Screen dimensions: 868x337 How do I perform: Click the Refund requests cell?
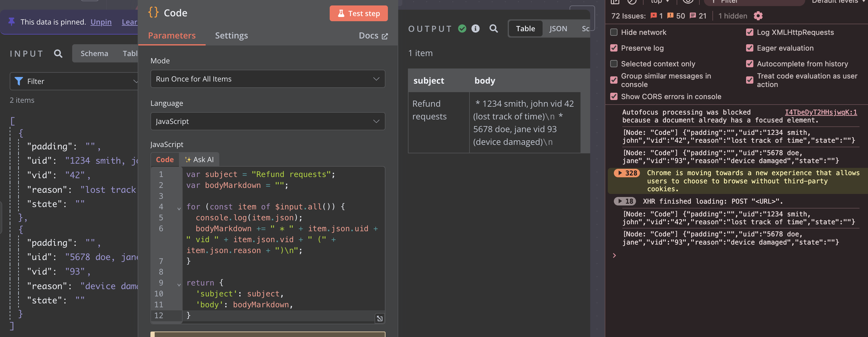(438, 122)
